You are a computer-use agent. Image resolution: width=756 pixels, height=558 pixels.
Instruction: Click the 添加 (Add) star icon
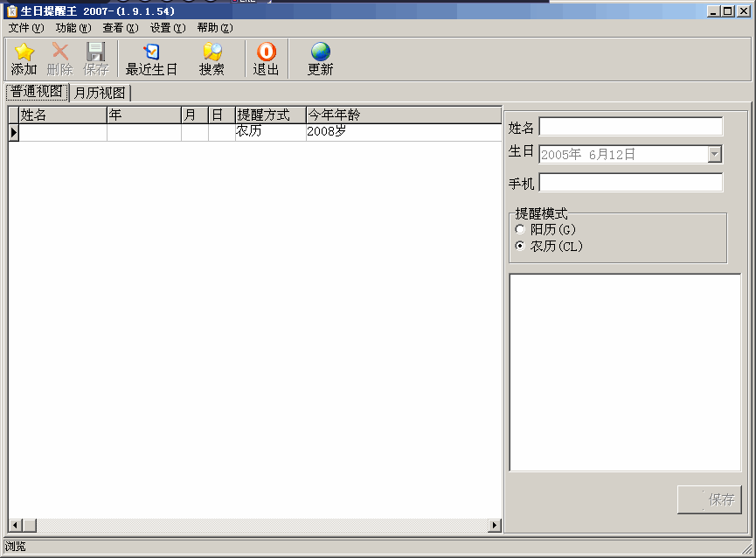click(24, 53)
